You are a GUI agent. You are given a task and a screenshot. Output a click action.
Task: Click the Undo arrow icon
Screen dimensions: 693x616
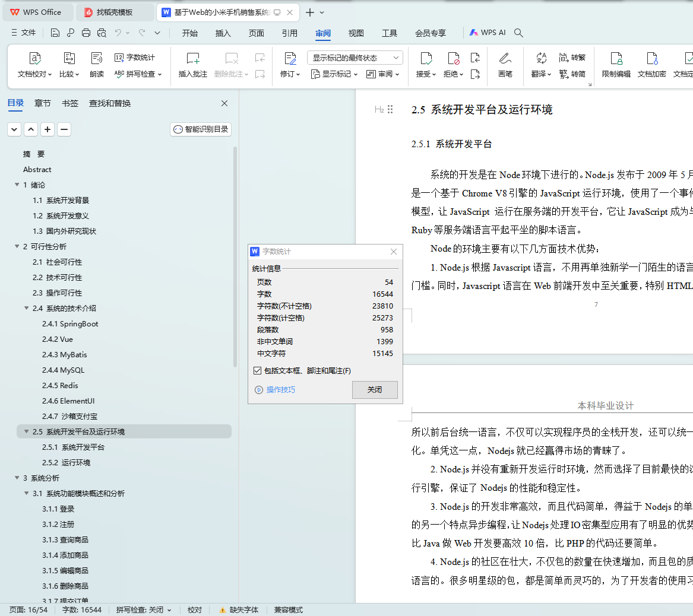pos(118,33)
